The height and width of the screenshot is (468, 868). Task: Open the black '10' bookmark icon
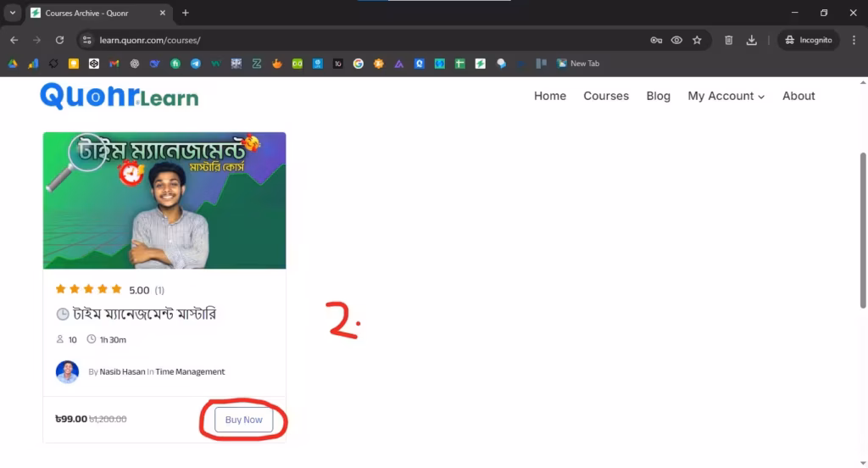(x=337, y=64)
